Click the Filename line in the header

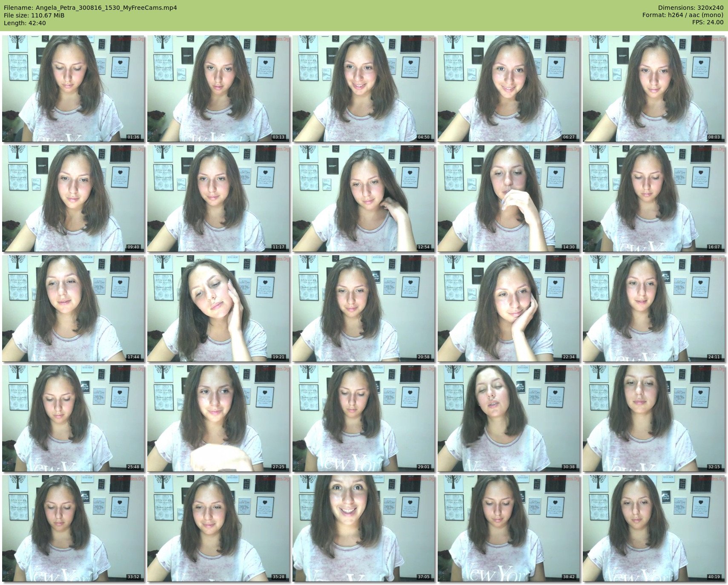(90, 8)
